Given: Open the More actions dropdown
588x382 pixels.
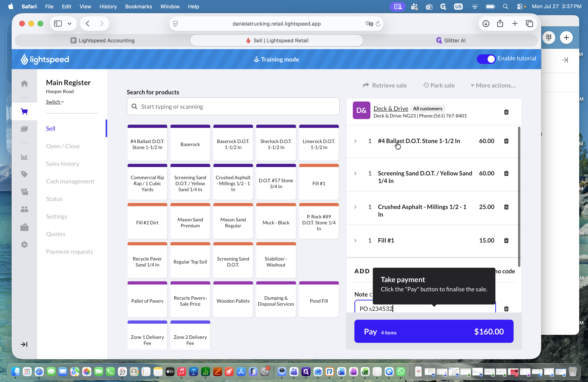Looking at the screenshot, I should tap(493, 85).
